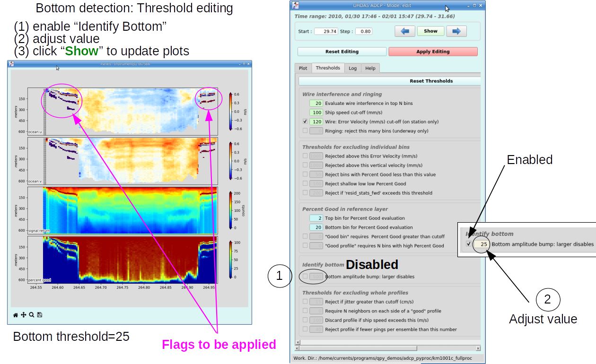Enable the Ringing reject bins checkbox
Screen dimensions: 596x364
[305, 130]
